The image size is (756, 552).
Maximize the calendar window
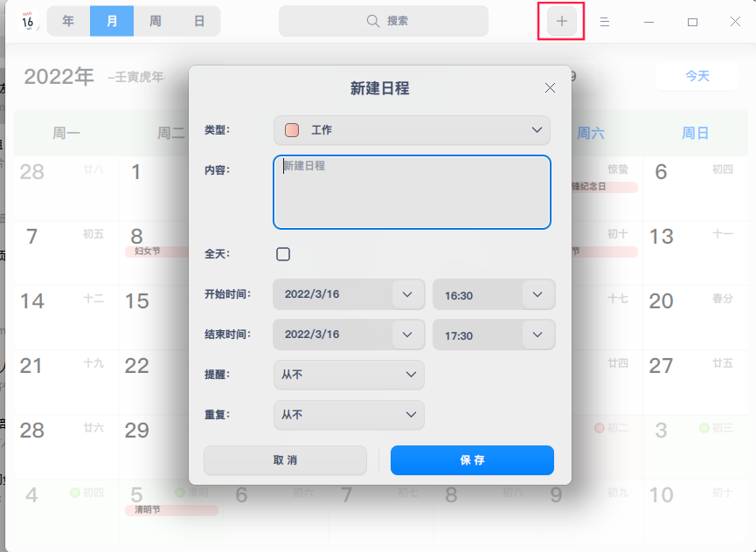692,22
